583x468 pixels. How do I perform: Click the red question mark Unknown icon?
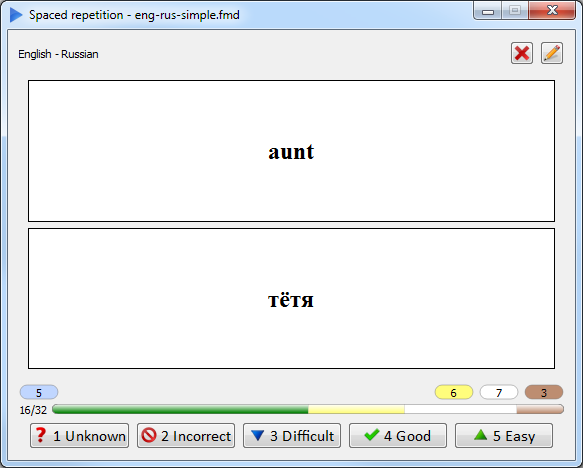(41, 435)
